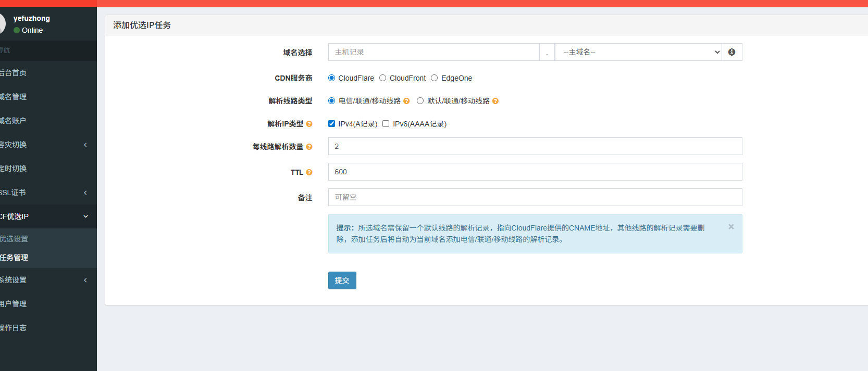Uncheck the IPv4(A记录) checkbox
This screenshot has height=371, width=868.
331,124
